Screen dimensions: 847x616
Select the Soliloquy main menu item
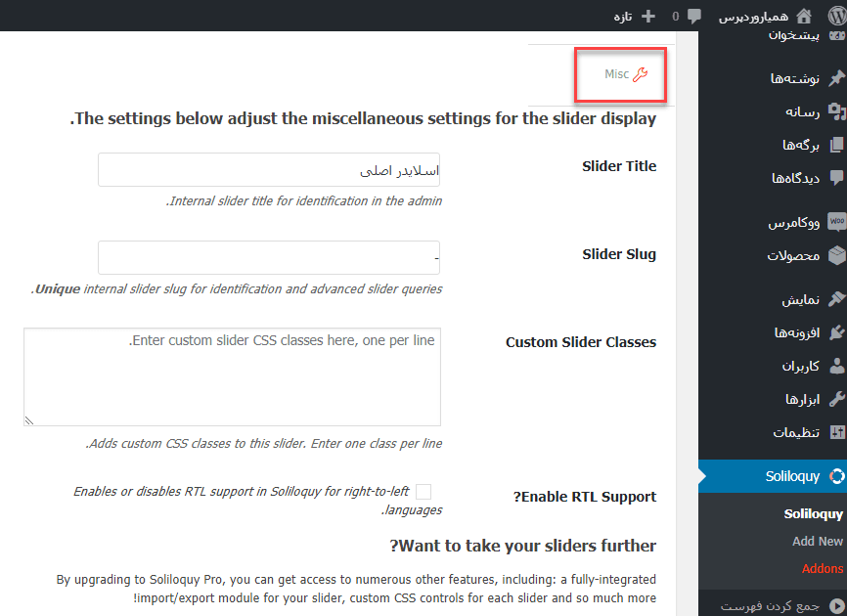(x=773, y=476)
